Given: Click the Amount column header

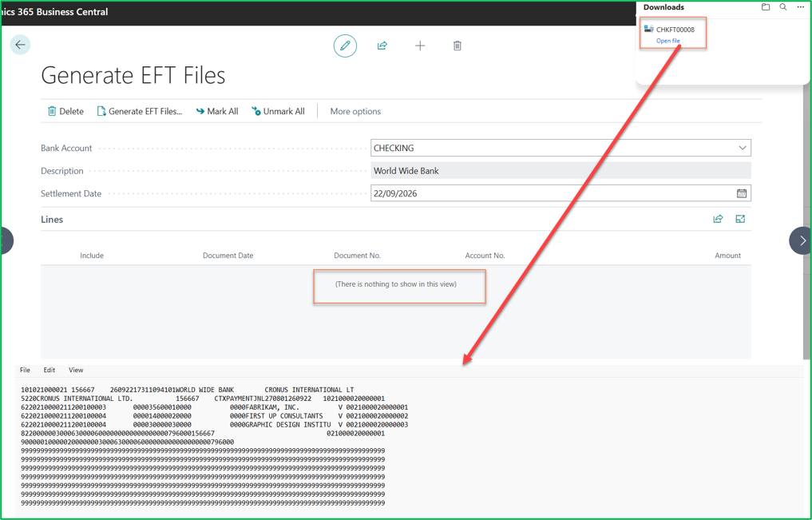Looking at the screenshot, I should (727, 256).
